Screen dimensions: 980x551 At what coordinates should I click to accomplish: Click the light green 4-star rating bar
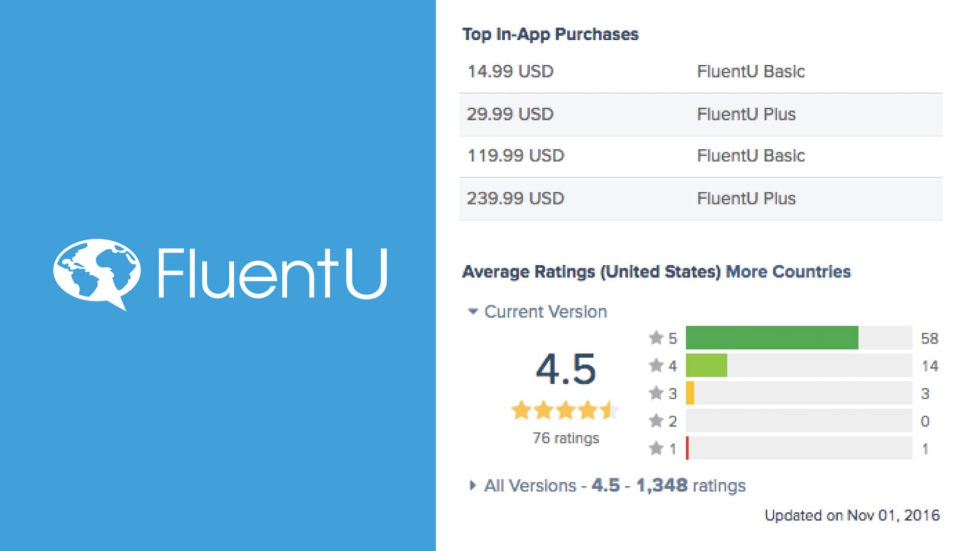706,365
